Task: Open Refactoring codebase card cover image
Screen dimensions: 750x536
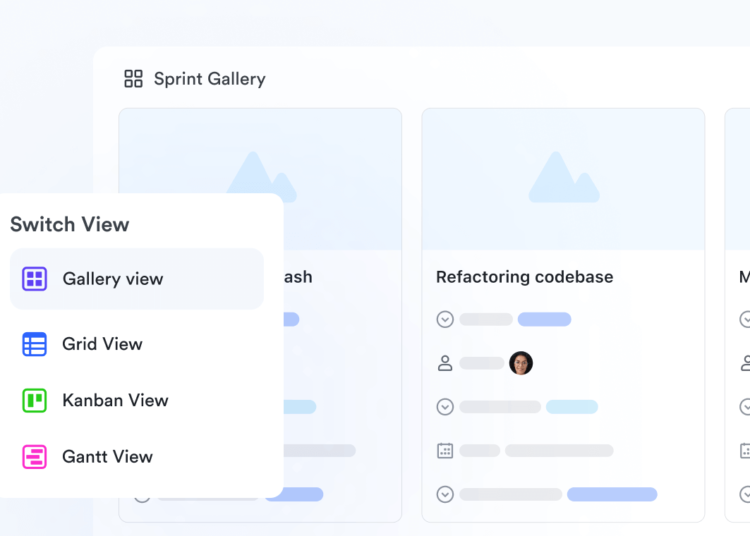Action: click(563, 179)
